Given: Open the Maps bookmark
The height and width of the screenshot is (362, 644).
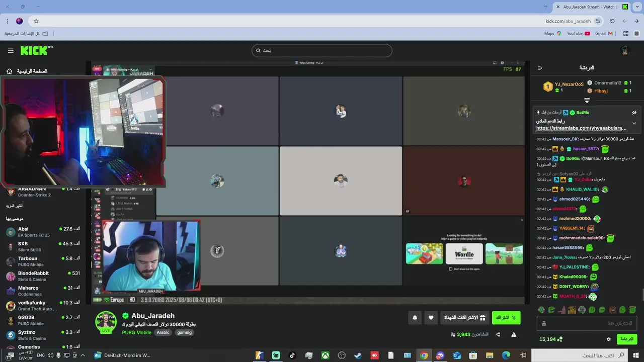Looking at the screenshot, I should [552, 34].
